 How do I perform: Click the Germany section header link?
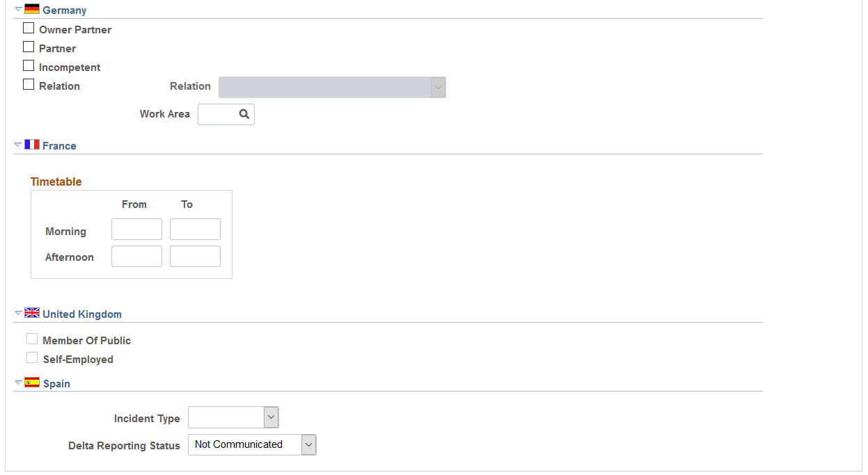tap(64, 10)
